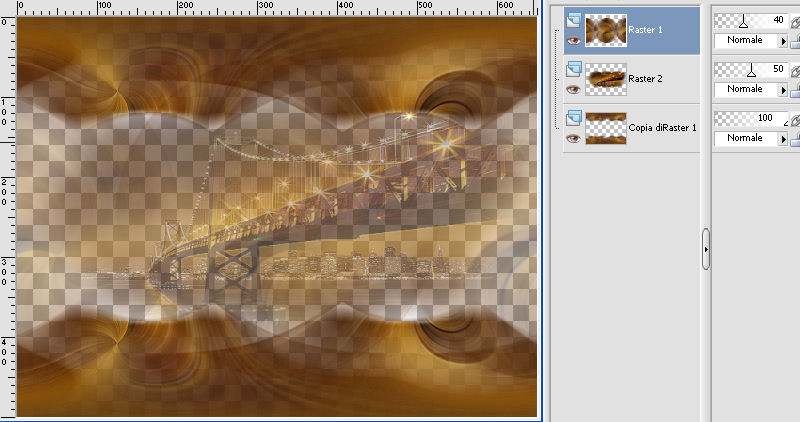Select the Copia diRaster 1 thumbnail
The image size is (800, 422).
tap(606, 128)
